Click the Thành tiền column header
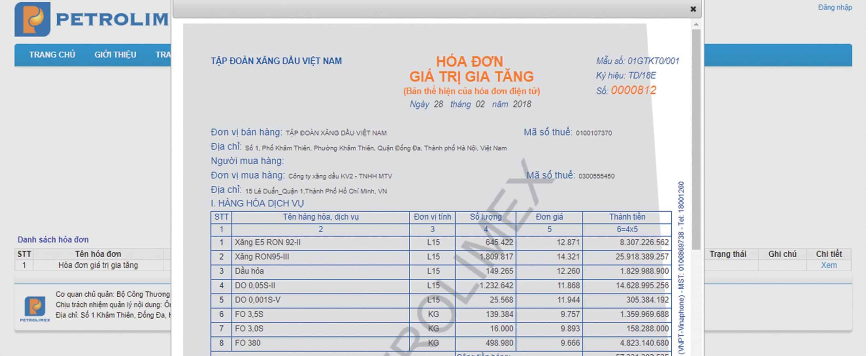868x356 pixels. pyautogui.click(x=627, y=217)
